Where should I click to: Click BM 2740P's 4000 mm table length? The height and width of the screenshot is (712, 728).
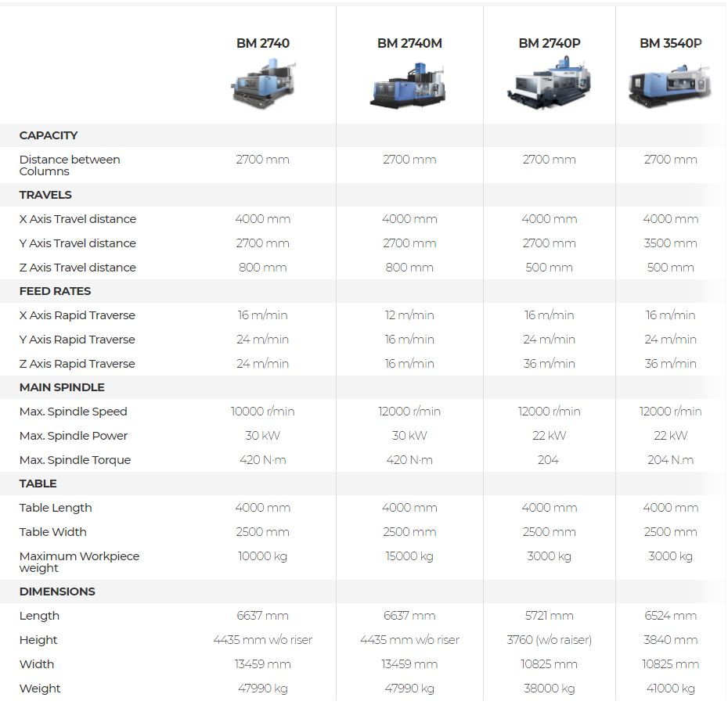coord(550,508)
